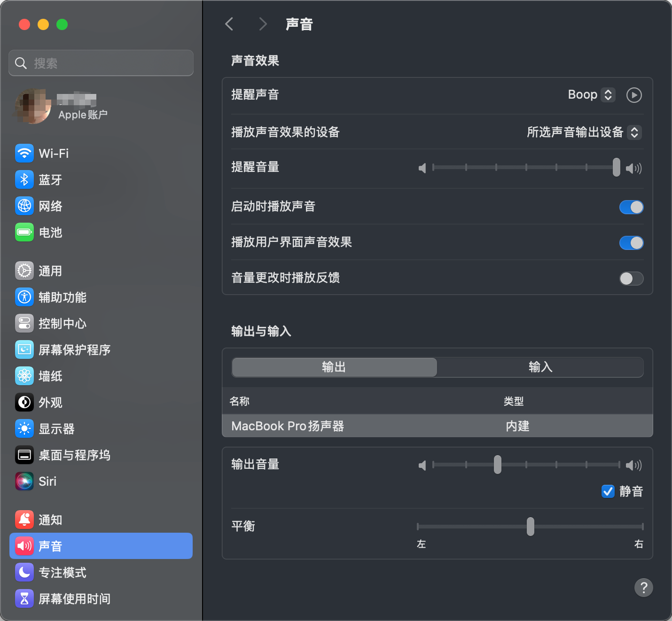Viewport: 672px width, 621px height.
Task: Click the 提醒音量 slider knob
Action: click(616, 167)
